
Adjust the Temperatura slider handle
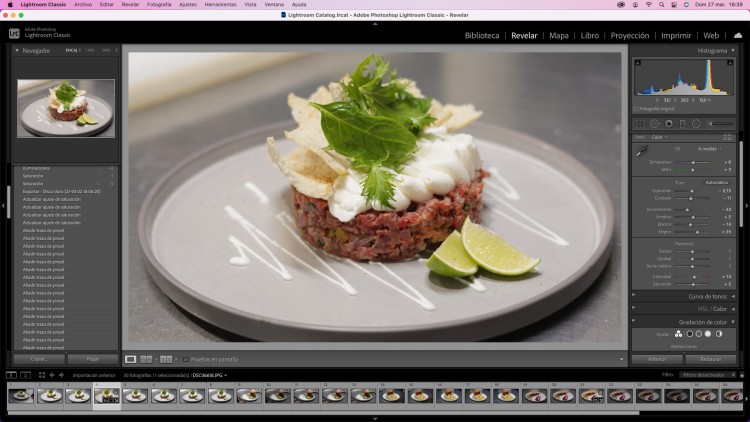[x=693, y=163]
